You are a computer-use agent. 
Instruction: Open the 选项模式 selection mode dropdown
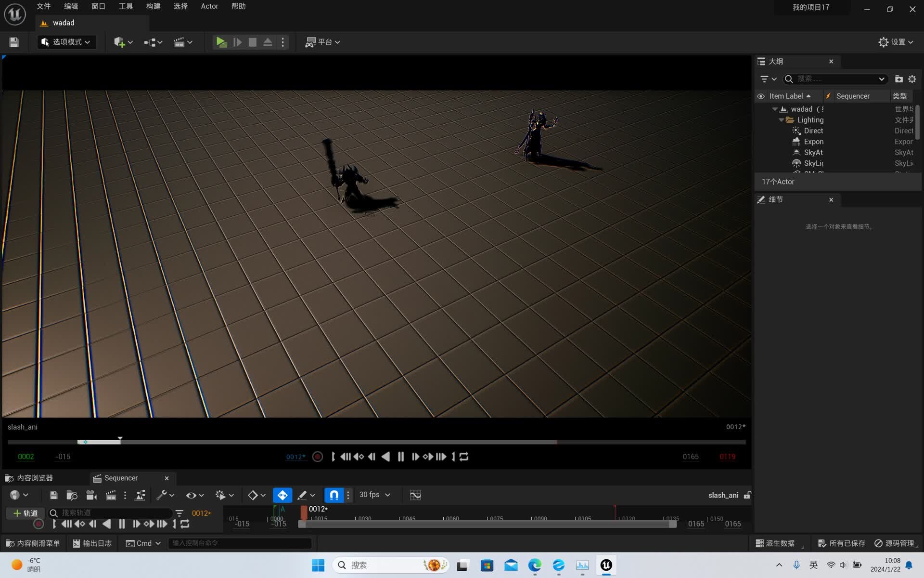66,42
